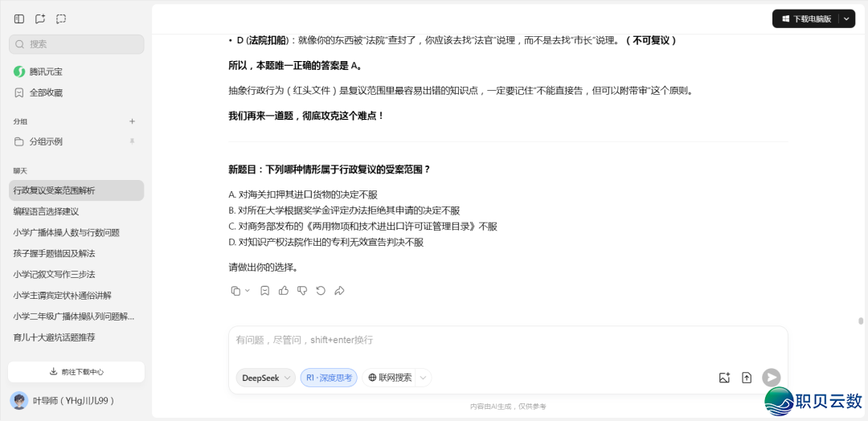Screen dimensions: 868x421
Task: Start a new chat icon
Action: (40, 18)
